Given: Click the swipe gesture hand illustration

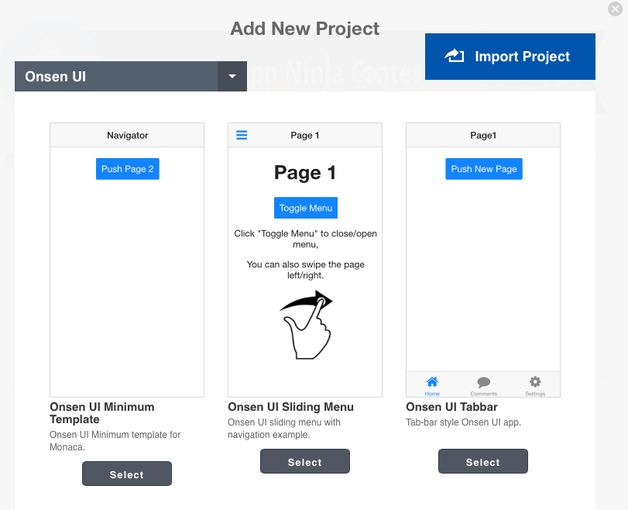Looking at the screenshot, I should pyautogui.click(x=306, y=325).
